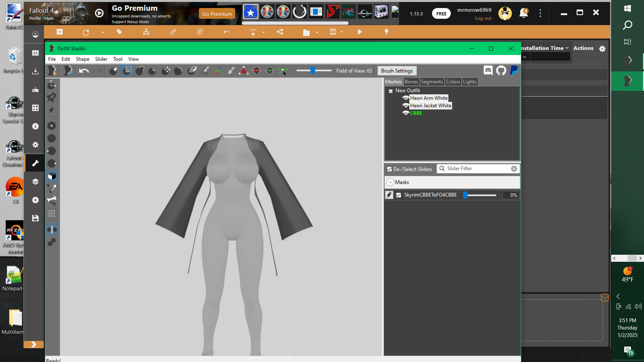The image size is (644, 362).
Task: Activate the Vertex Edit pencil tool
Action: [x=52, y=110]
